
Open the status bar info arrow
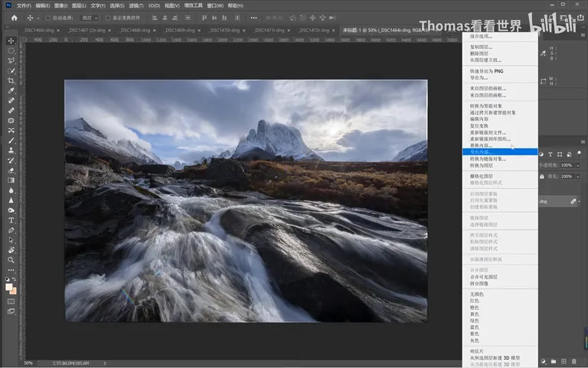pyautogui.click(x=105, y=363)
